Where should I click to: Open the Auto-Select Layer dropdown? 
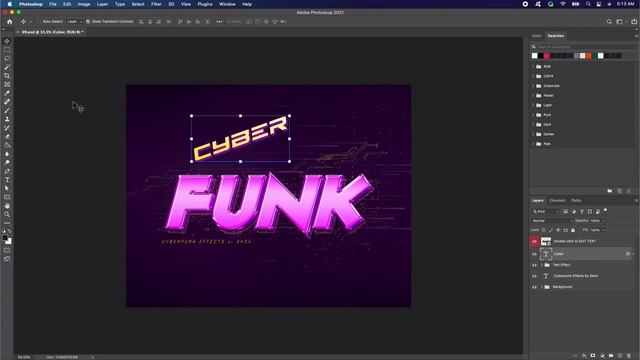(x=74, y=22)
